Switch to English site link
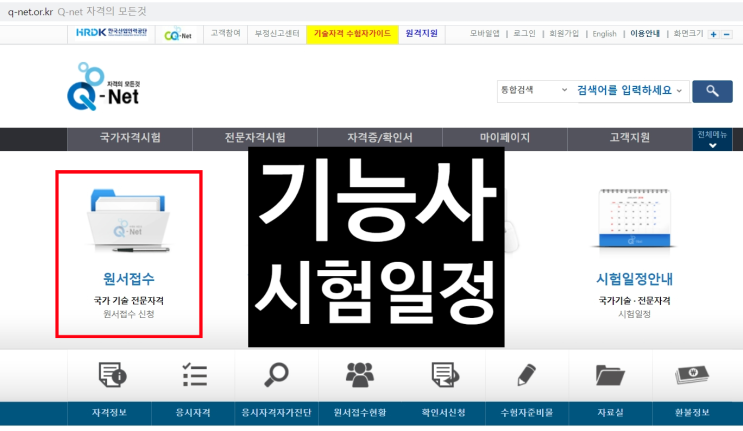The image size is (743, 431). (604, 34)
